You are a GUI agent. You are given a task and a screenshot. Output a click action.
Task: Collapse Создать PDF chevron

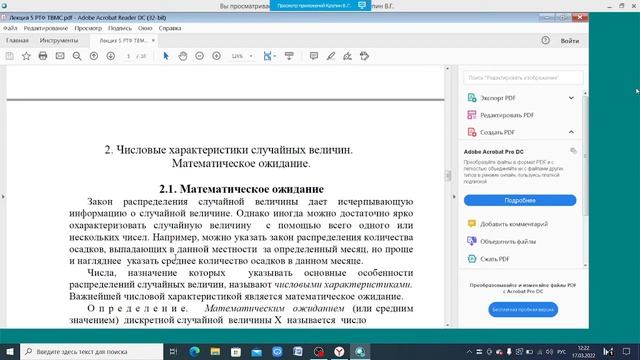(571, 132)
